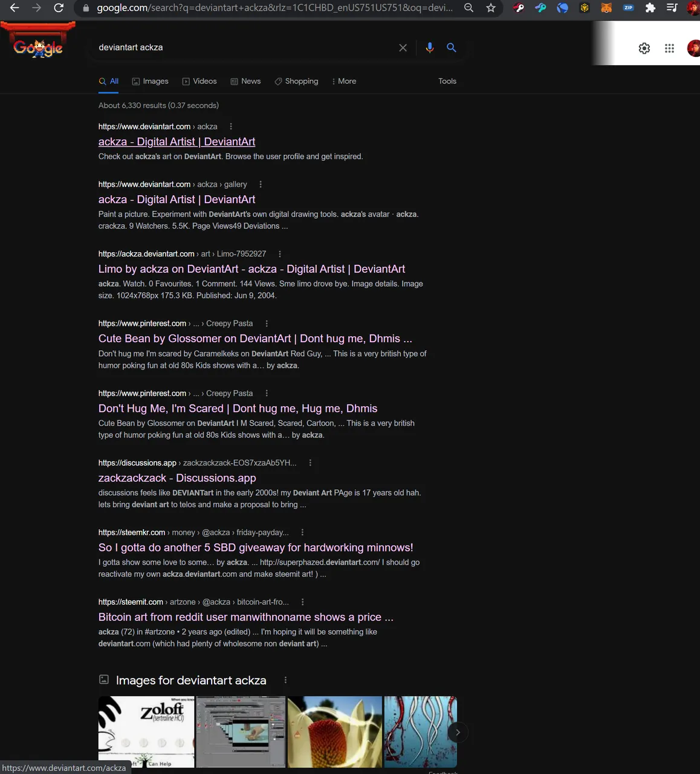Open the blood splatter tentacles thumbnail
Viewport: 700px width, 774px height.
coord(420,732)
